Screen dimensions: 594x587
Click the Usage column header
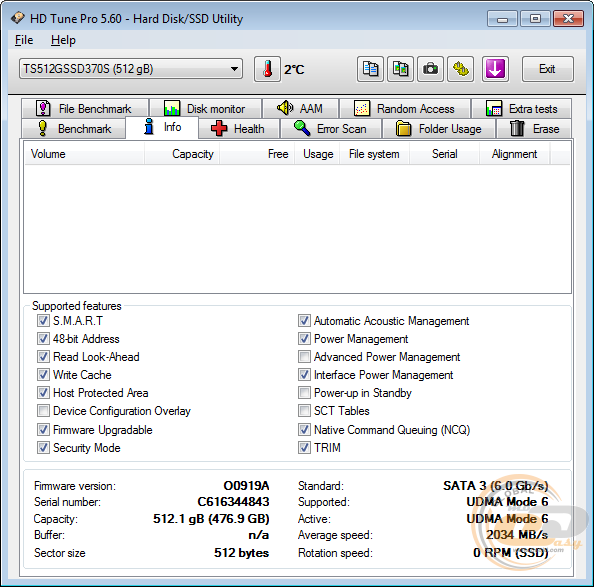click(317, 154)
